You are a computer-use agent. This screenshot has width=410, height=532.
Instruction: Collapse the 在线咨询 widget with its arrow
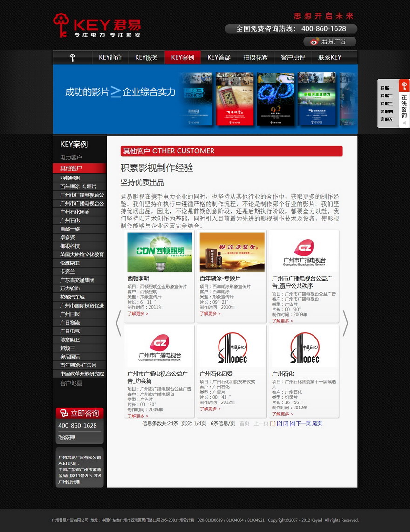coord(404,123)
